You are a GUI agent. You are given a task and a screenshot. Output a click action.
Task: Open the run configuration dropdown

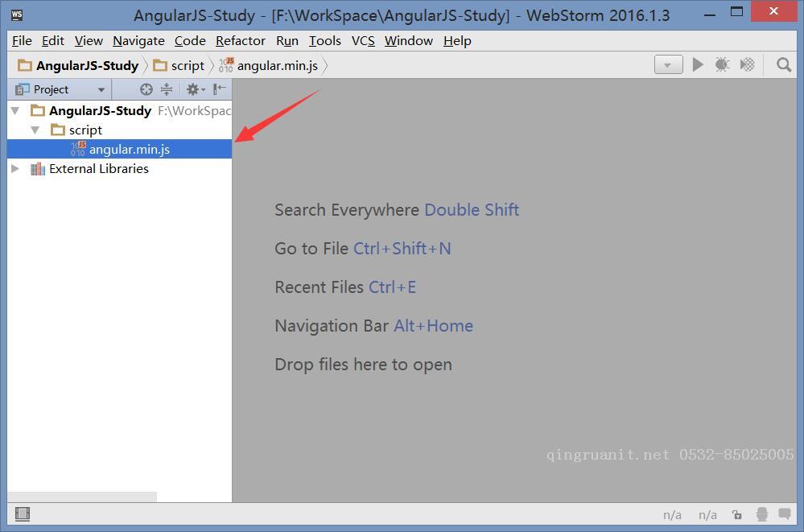click(x=668, y=64)
